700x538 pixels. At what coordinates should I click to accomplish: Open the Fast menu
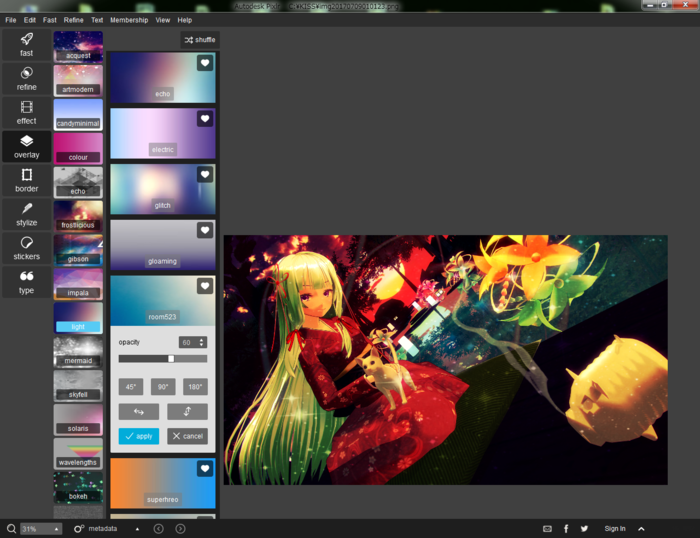[50, 20]
